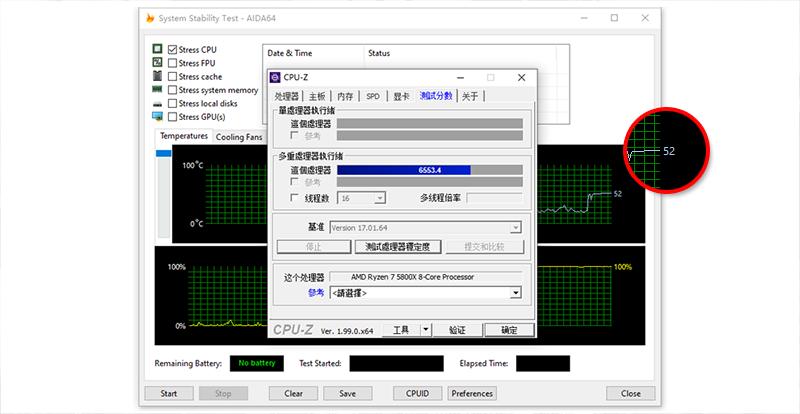Open CPUID from the AIDA64 window

[x=417, y=394]
